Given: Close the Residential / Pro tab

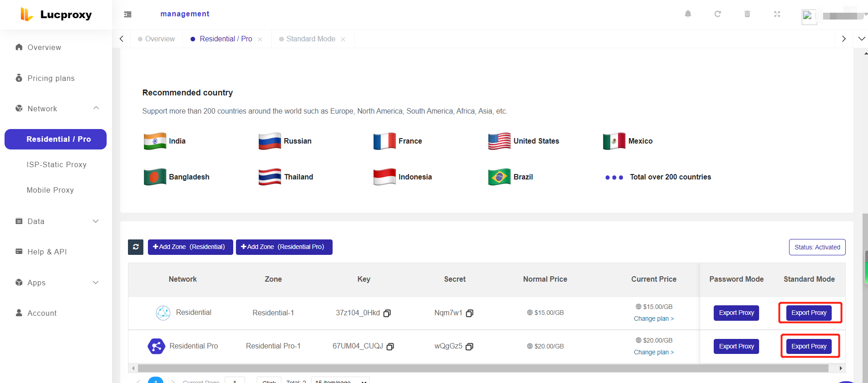Looking at the screenshot, I should (260, 40).
